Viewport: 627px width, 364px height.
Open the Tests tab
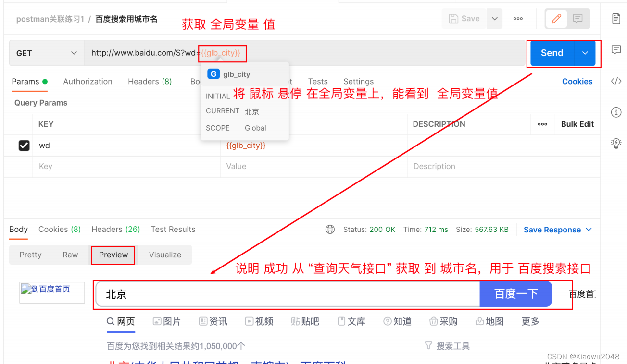[318, 82]
